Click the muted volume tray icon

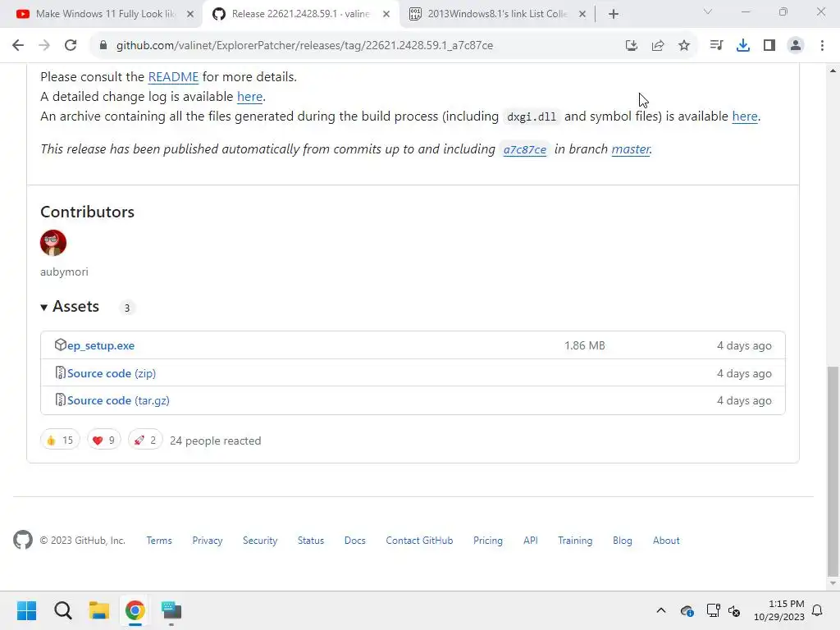tap(734, 610)
